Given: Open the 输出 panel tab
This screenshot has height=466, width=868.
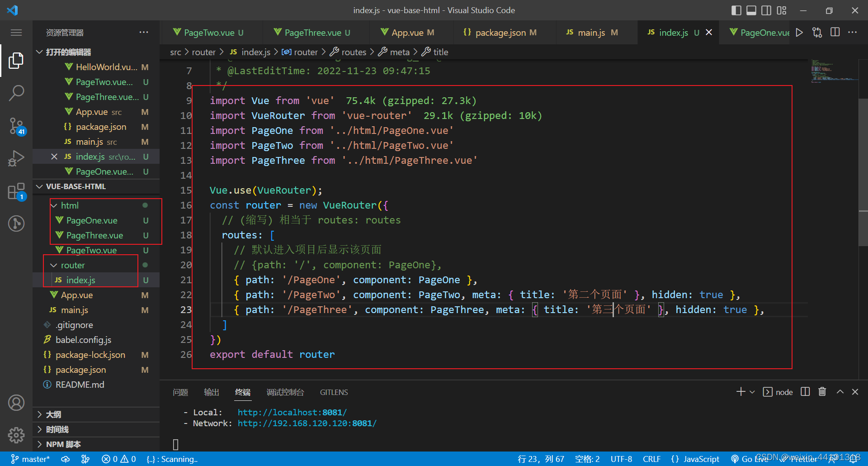Looking at the screenshot, I should click(x=211, y=392).
